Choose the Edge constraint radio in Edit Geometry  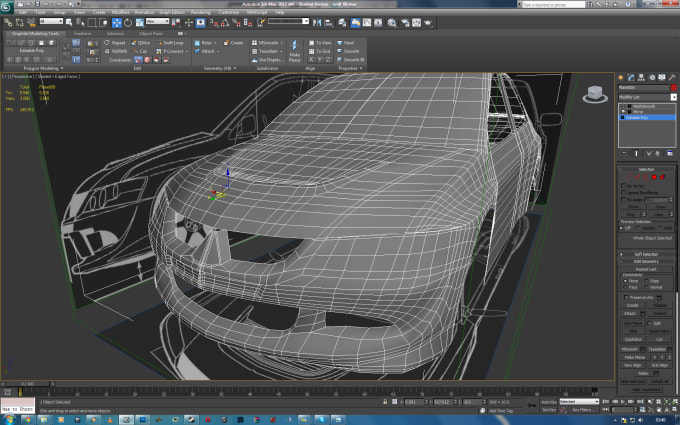click(647, 281)
